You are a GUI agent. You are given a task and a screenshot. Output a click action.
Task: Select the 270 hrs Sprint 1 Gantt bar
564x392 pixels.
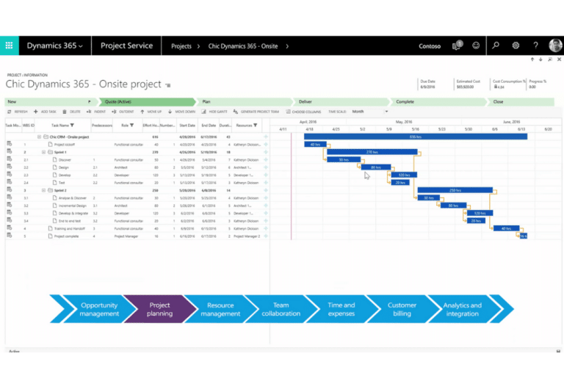(x=372, y=152)
